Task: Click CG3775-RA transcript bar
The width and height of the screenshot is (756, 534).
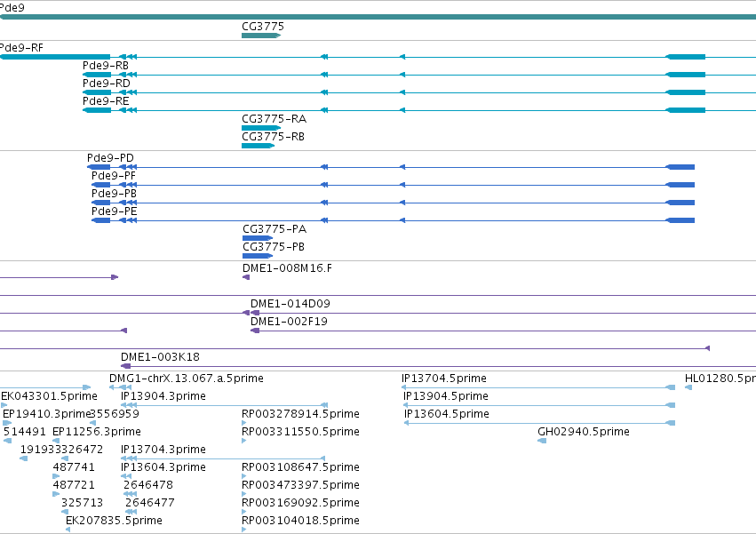Action: pyautogui.click(x=261, y=128)
